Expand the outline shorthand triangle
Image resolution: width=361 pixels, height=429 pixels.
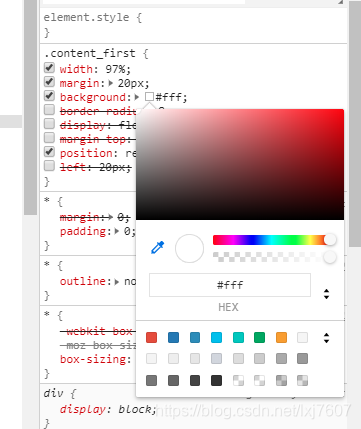tap(117, 282)
